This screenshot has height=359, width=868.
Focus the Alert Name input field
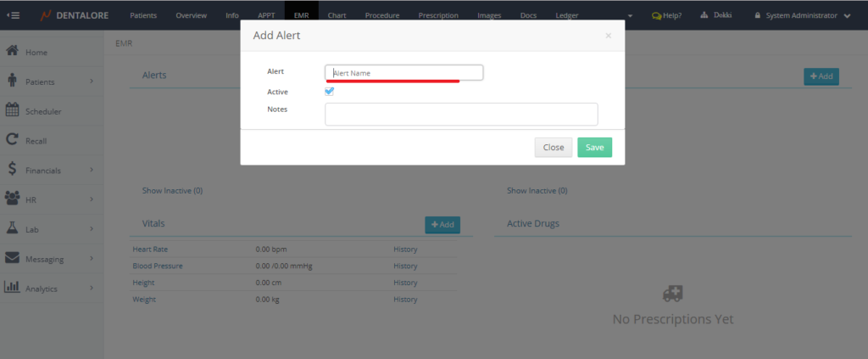pyautogui.click(x=403, y=73)
